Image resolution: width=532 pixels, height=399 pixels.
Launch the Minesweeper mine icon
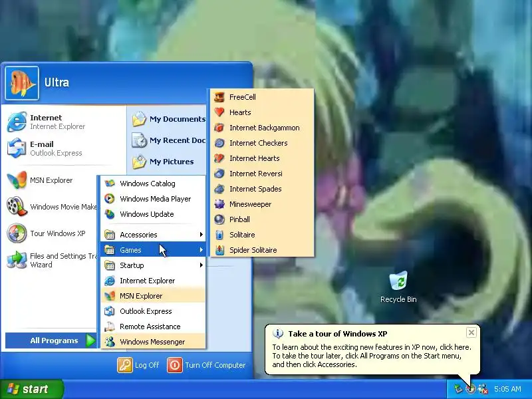point(219,204)
